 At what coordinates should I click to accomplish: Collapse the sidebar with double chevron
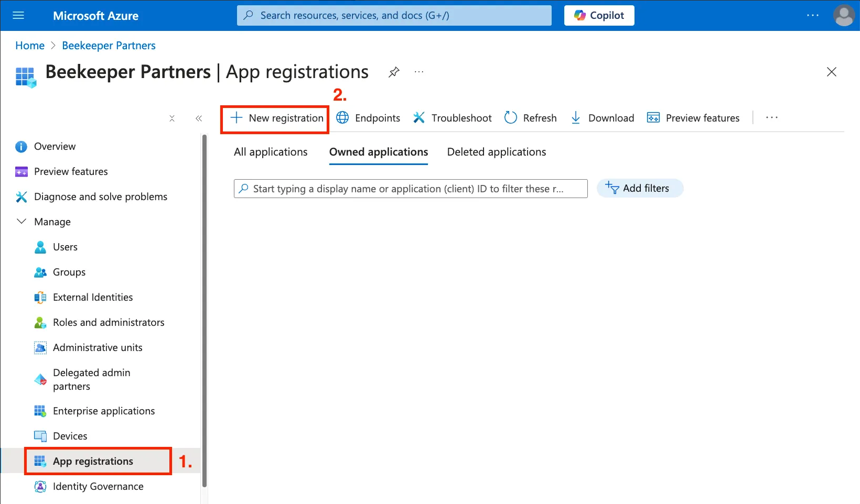click(x=199, y=118)
